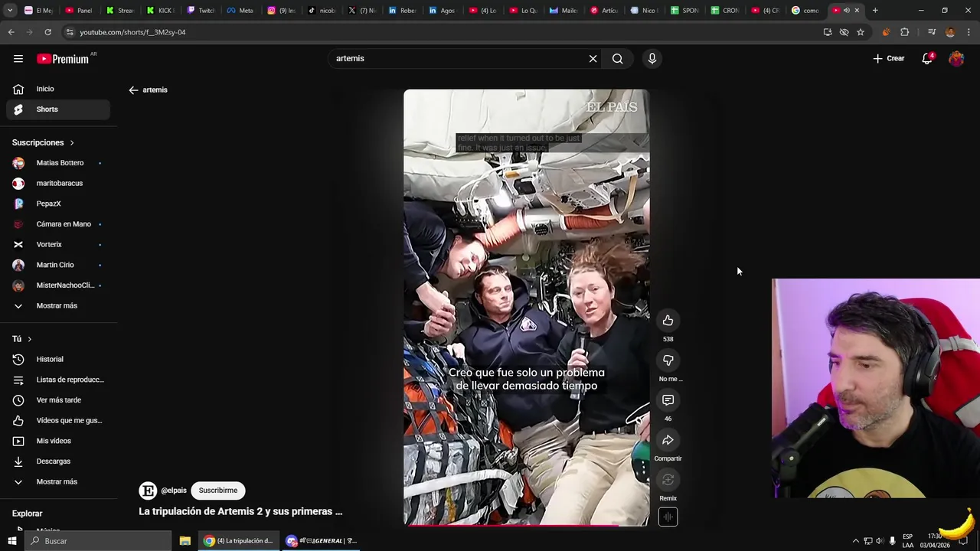Open Historial in the sidebar
The image size is (980, 551).
click(58, 359)
